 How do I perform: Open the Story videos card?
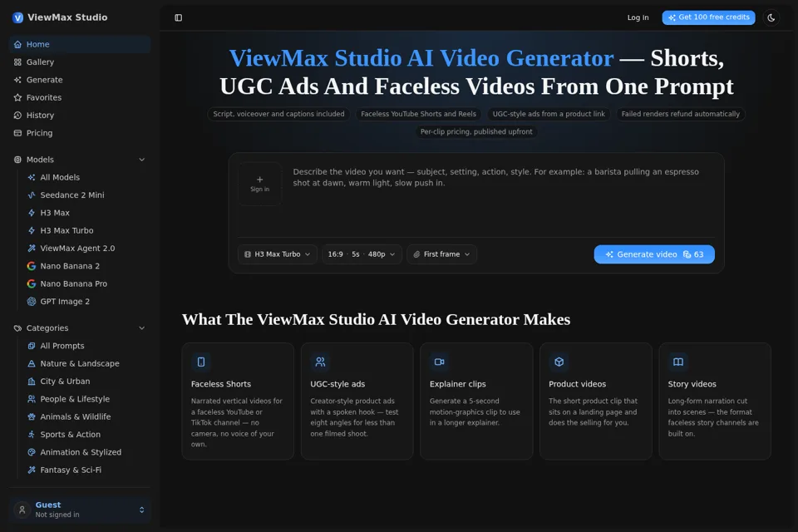coord(715,401)
